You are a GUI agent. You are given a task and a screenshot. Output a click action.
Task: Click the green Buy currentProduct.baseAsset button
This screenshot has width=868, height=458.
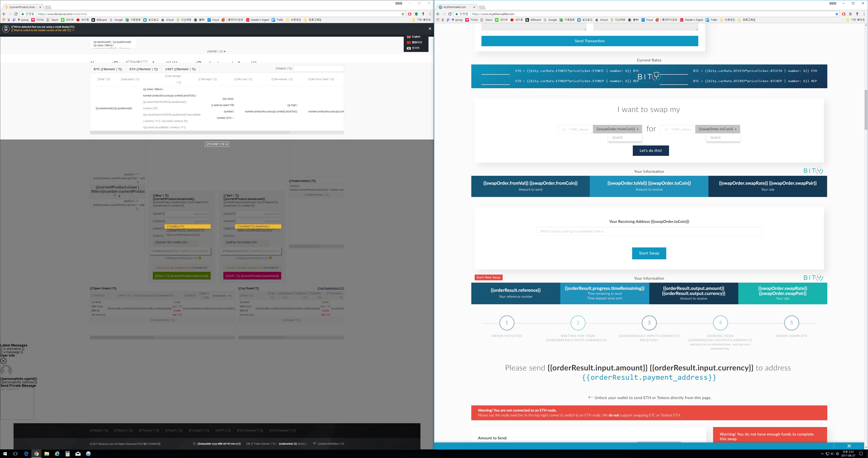182,276
